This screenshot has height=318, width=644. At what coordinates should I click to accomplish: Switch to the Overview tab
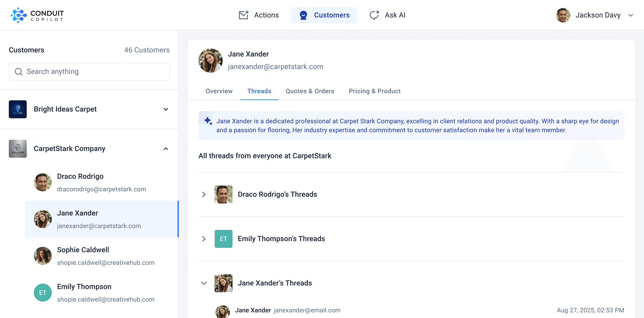coord(219,91)
